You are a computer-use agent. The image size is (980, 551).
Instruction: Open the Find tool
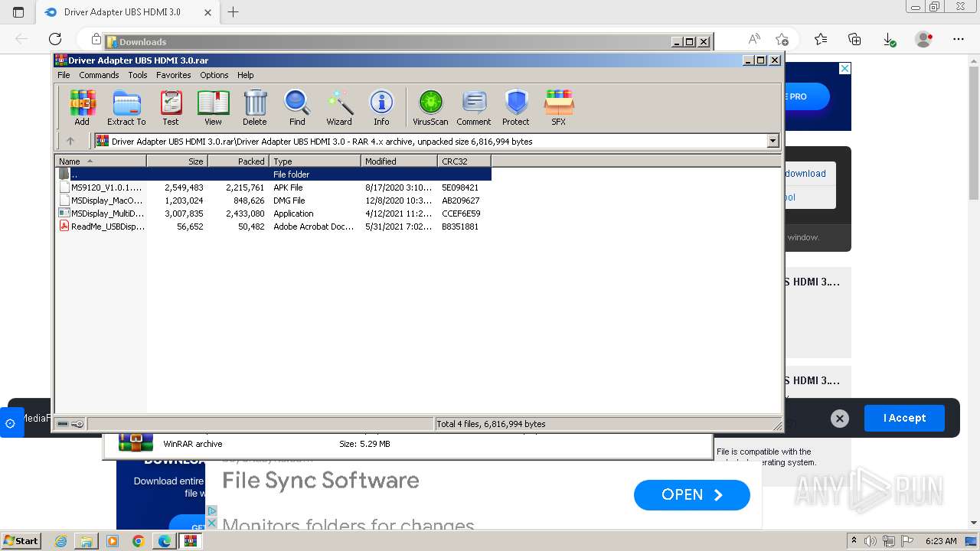(x=297, y=107)
